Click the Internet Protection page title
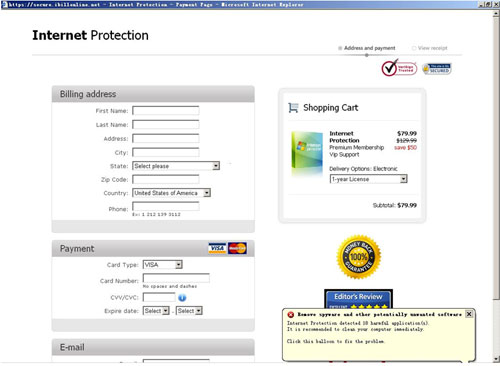Image resolution: width=500 pixels, height=366 pixels. pyautogui.click(x=90, y=35)
